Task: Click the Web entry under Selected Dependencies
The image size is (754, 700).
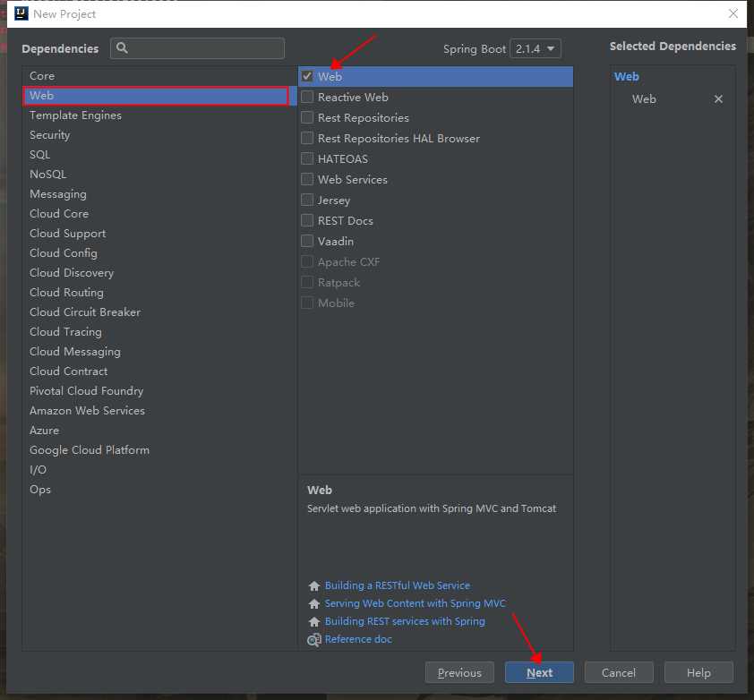Action: point(644,99)
